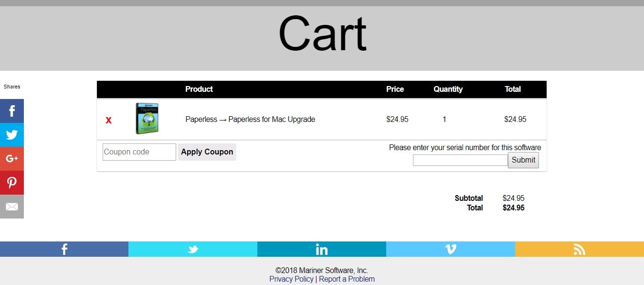Share via Facebook in left sidebar
Viewport: 644px width, 285px height.
[x=12, y=111]
